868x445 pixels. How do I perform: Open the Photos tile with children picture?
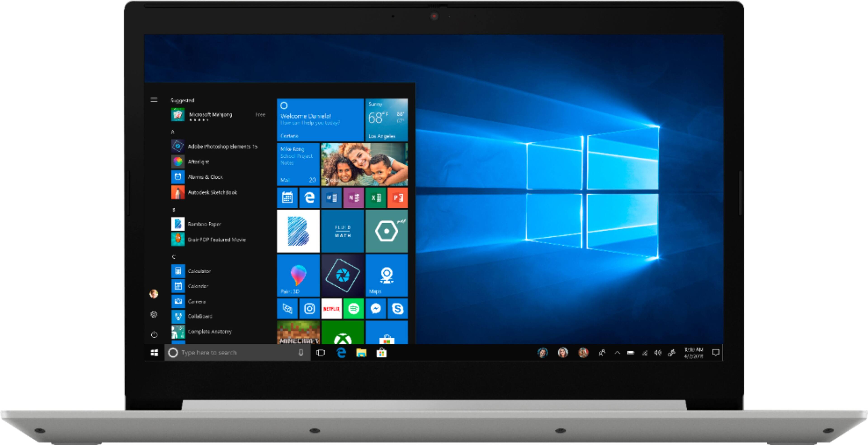click(364, 164)
